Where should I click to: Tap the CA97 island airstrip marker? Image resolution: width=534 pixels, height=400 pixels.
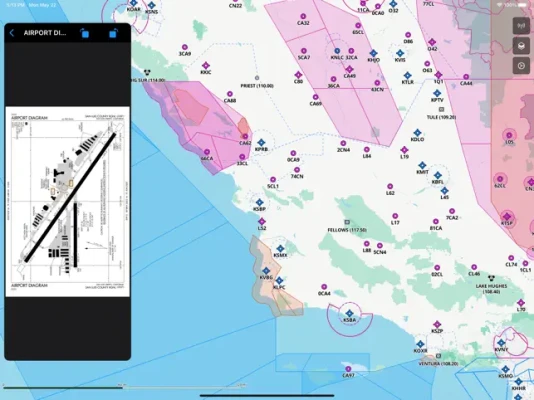tap(348, 369)
